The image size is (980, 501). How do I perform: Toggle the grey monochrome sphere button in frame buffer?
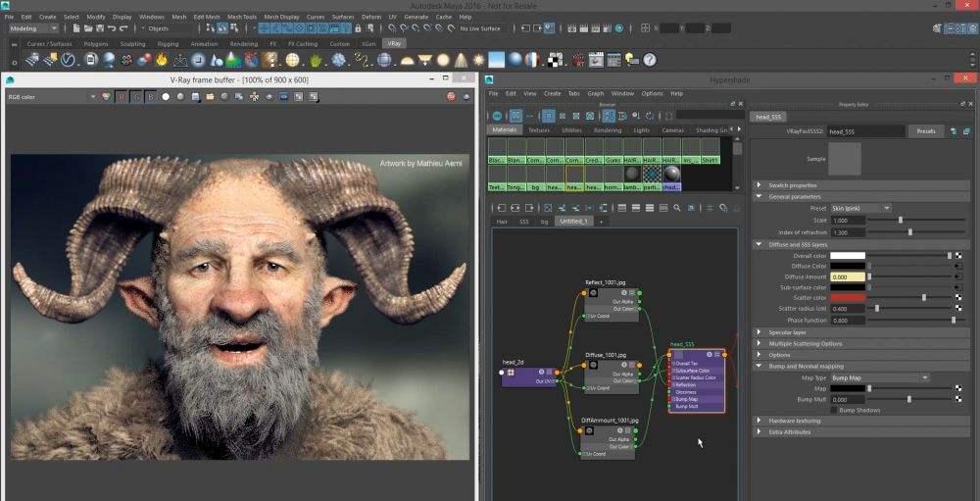point(180,97)
